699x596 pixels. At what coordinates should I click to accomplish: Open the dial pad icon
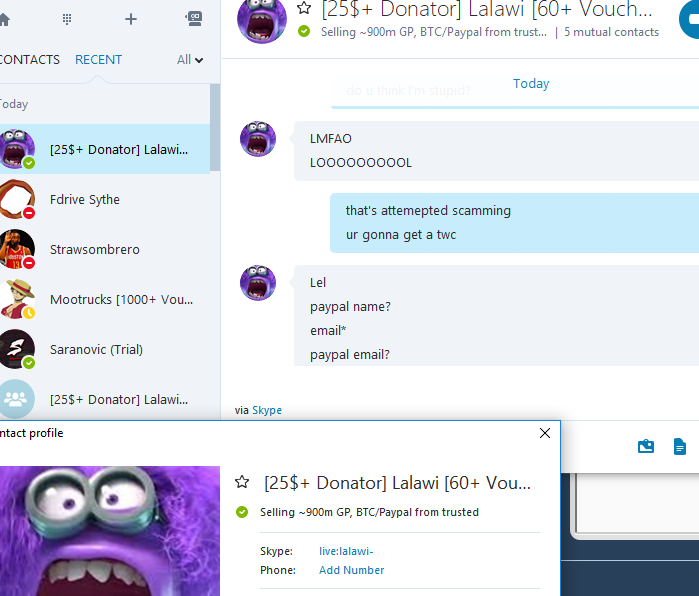coord(67,19)
